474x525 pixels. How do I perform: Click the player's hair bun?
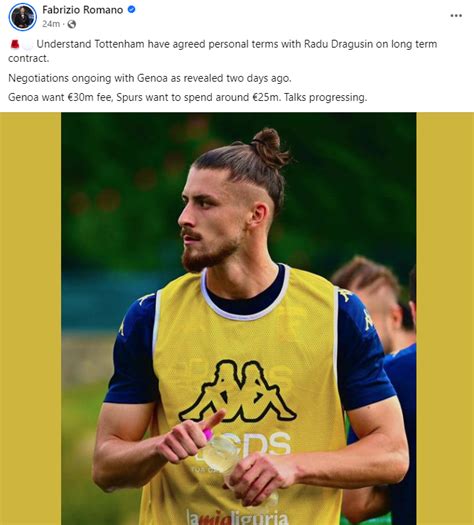(269, 147)
